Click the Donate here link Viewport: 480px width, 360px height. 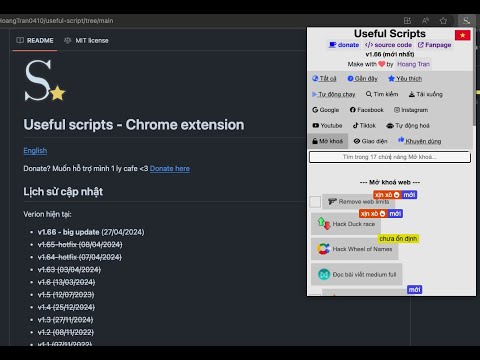pyautogui.click(x=170, y=169)
